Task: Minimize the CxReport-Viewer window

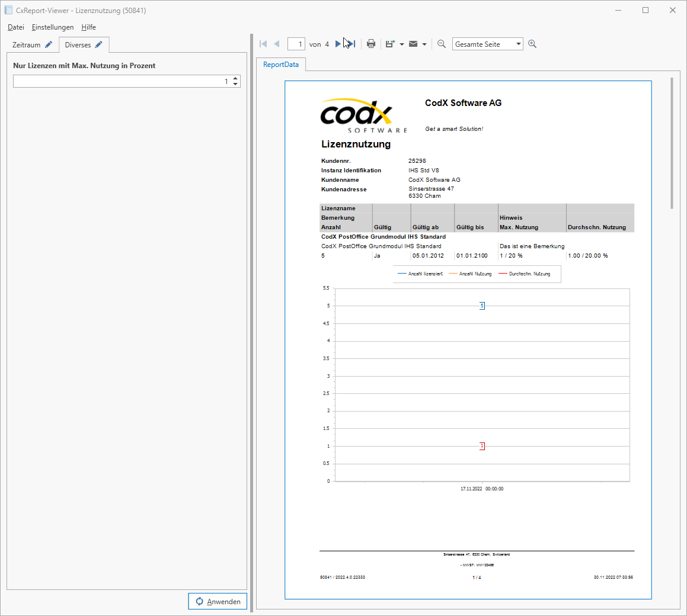Action: [x=618, y=10]
